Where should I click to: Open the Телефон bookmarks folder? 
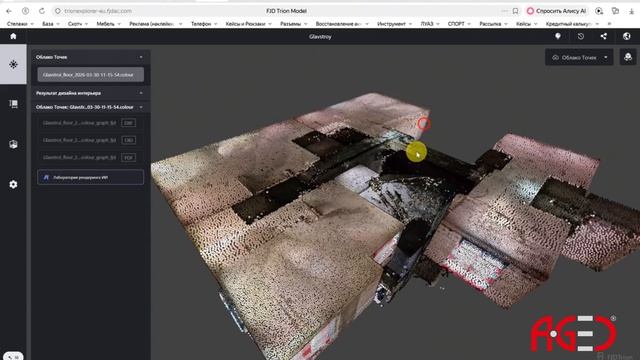[x=204, y=24]
